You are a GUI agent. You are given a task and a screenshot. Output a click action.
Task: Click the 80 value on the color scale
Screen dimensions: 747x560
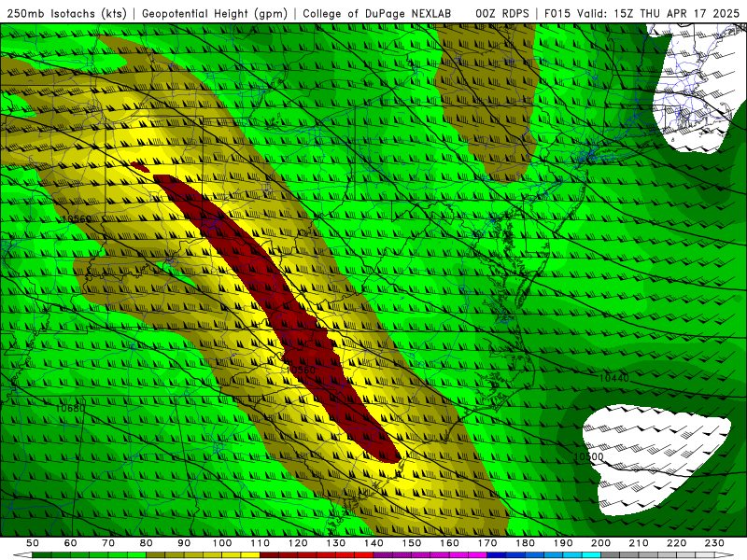[x=147, y=543]
